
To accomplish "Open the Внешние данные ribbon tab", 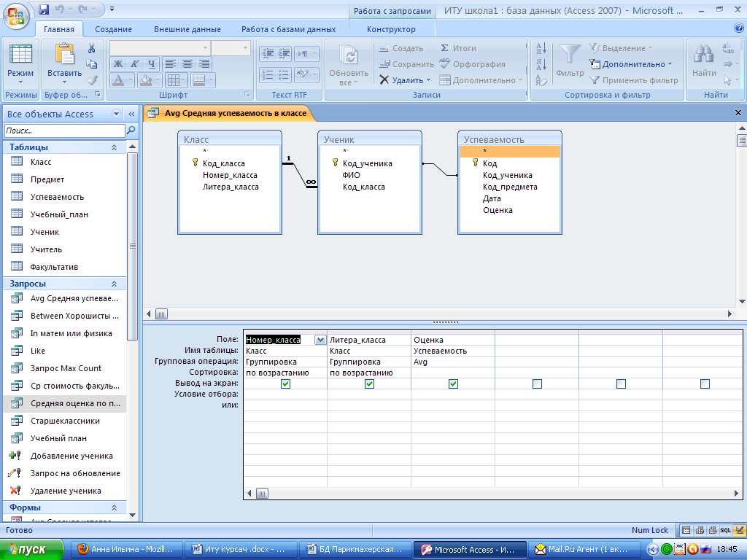I will tap(187, 29).
